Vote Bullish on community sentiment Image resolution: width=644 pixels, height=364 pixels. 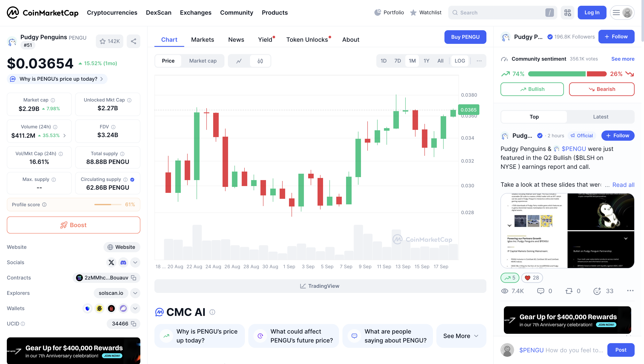(x=532, y=89)
